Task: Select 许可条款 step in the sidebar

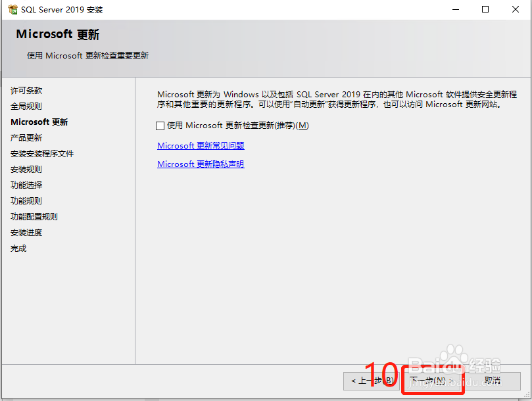Action: pos(26,91)
